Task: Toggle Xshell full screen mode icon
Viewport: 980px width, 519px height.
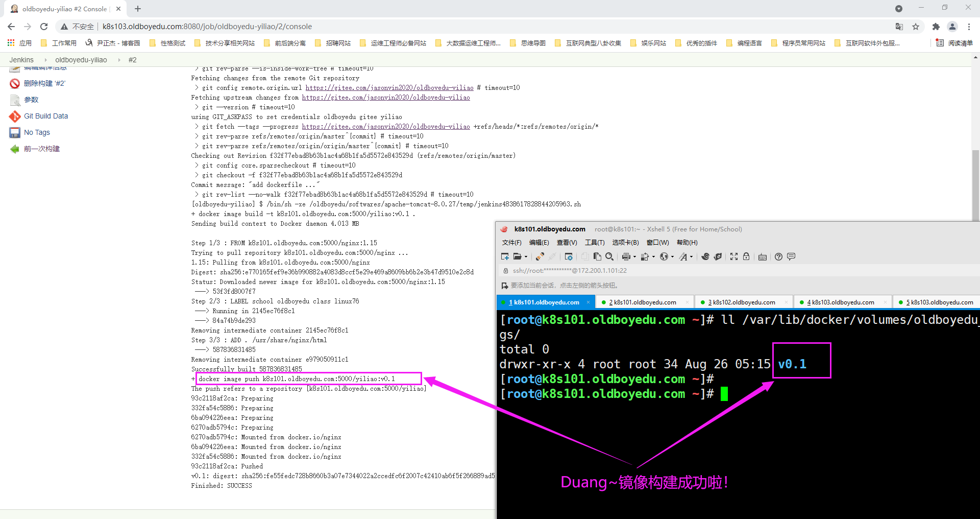Action: 734,257
